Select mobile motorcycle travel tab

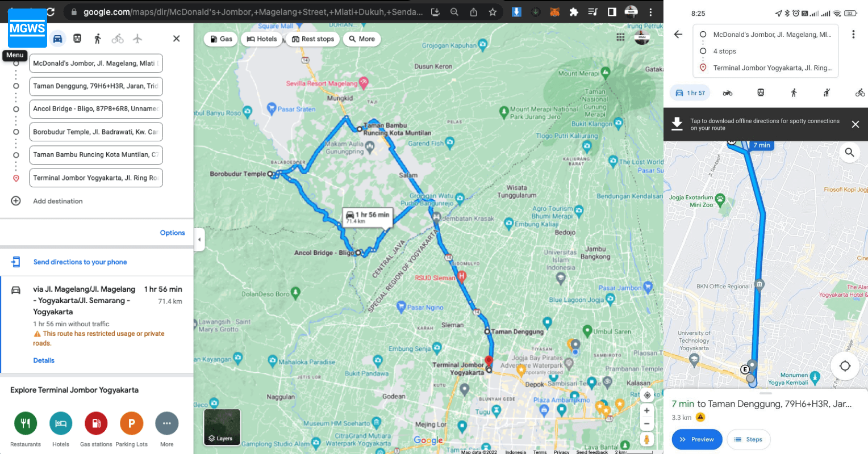[x=728, y=93]
